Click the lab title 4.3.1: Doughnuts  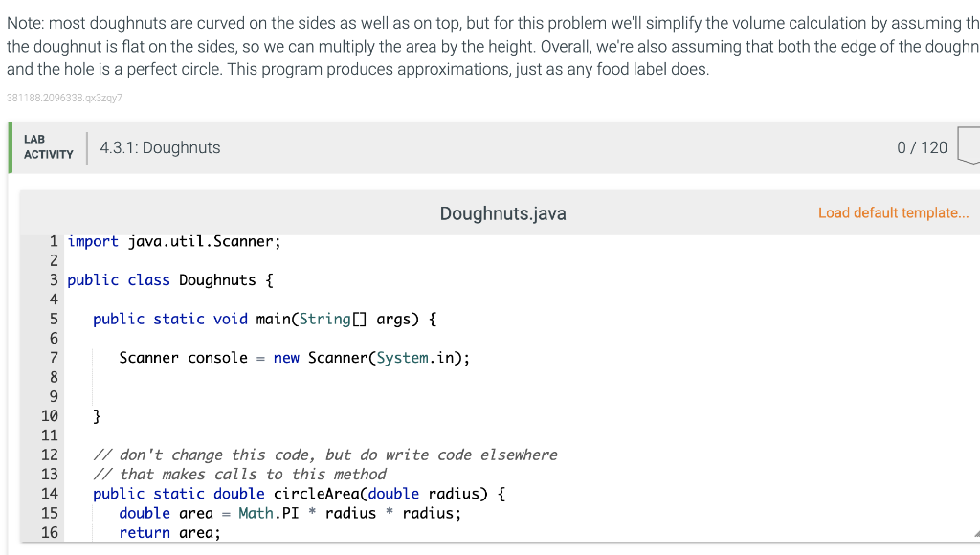(159, 147)
